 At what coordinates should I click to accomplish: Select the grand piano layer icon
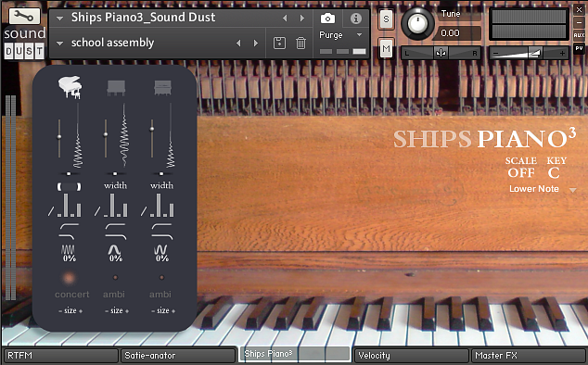[x=70, y=87]
